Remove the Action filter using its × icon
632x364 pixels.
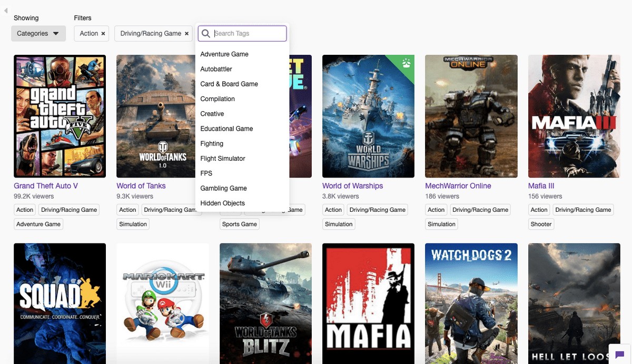pos(102,33)
